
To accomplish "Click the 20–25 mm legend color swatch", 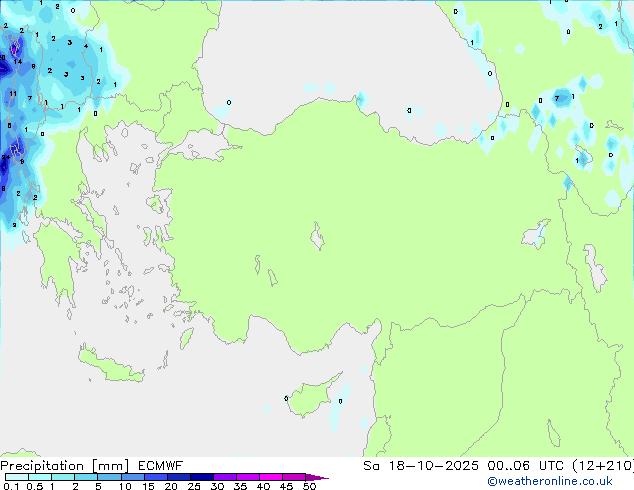I will point(179,477).
